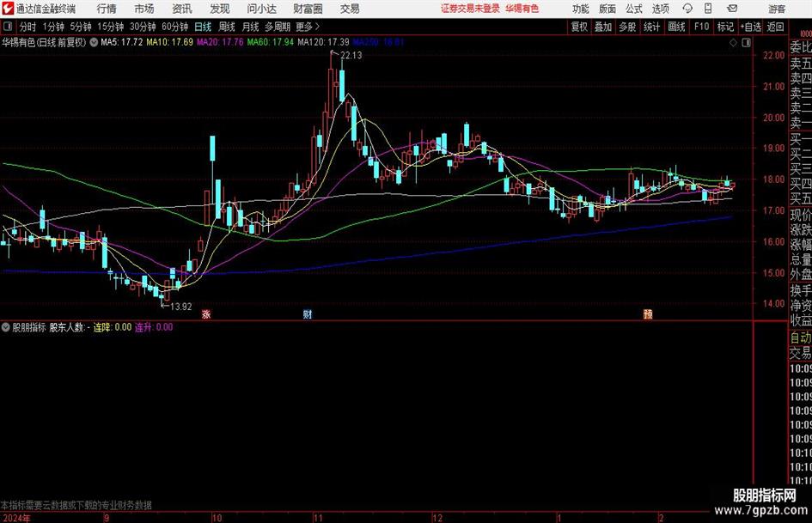
Task: Open the 版面 menu
Action: coord(607,9)
